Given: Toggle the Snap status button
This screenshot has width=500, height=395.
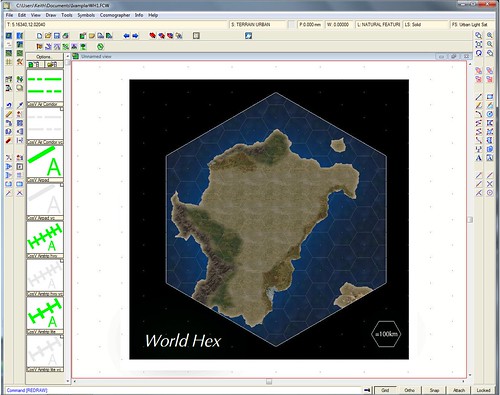Looking at the screenshot, I should coord(434,390).
